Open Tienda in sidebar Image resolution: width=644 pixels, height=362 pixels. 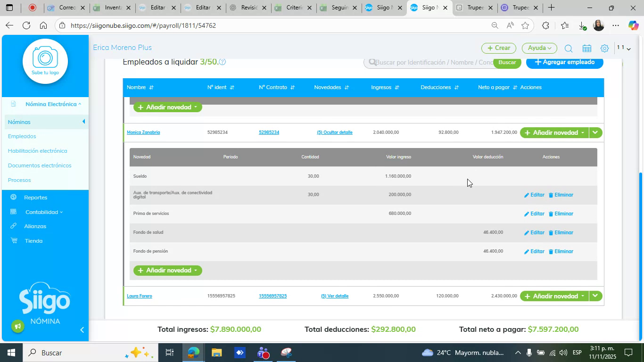coord(33,241)
